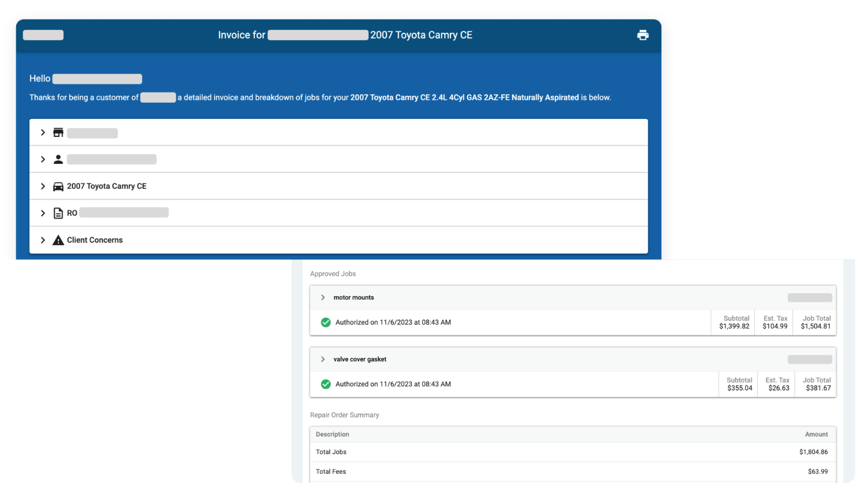Click the Total Jobs amount $1,804.86
This screenshot has width=868, height=502.
click(x=813, y=452)
